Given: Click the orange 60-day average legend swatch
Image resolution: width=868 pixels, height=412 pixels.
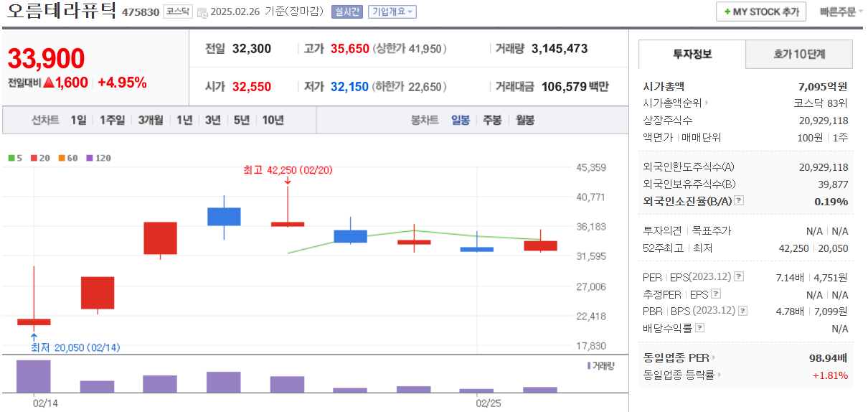Looking at the screenshot, I should [62, 158].
